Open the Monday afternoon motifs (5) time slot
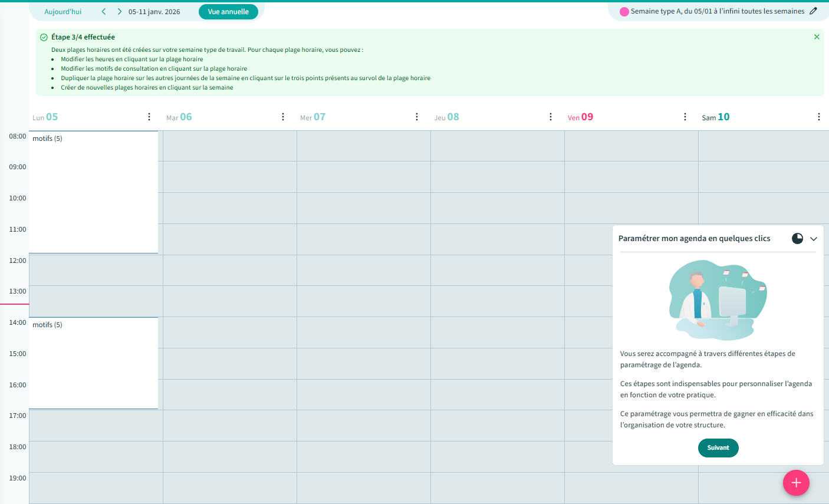This screenshot has width=829, height=504. point(93,363)
